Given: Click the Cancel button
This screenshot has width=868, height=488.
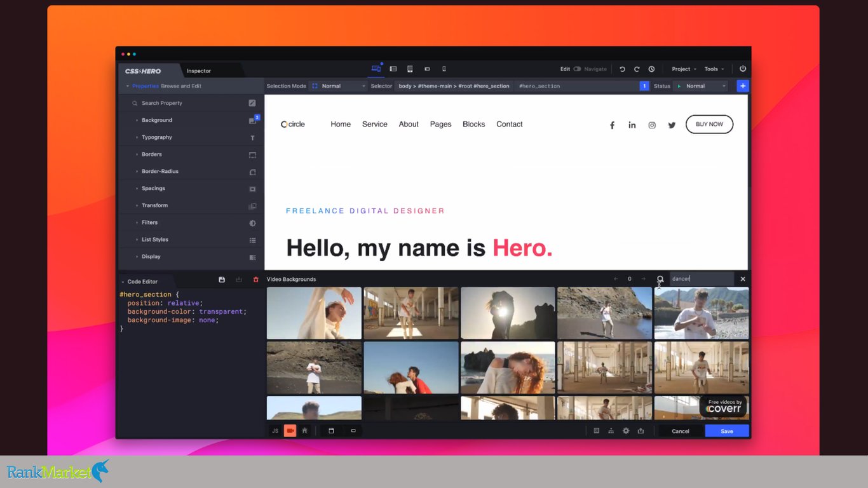Looking at the screenshot, I should 681,431.
